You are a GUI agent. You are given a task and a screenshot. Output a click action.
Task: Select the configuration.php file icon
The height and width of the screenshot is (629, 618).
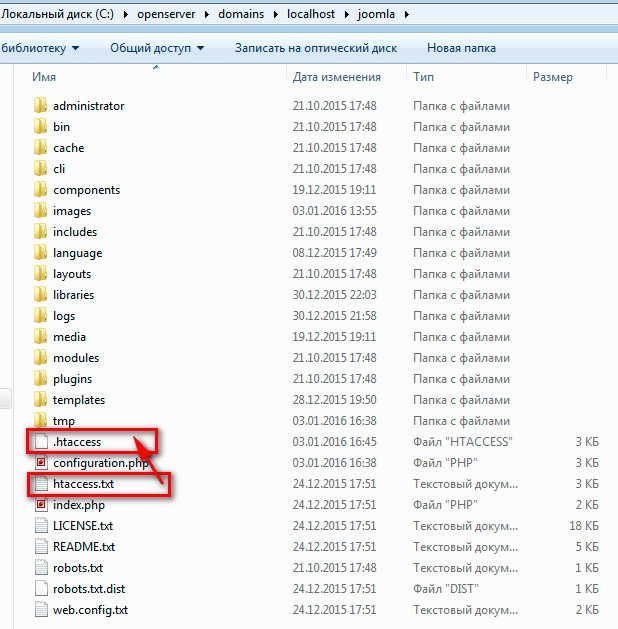tap(40, 463)
